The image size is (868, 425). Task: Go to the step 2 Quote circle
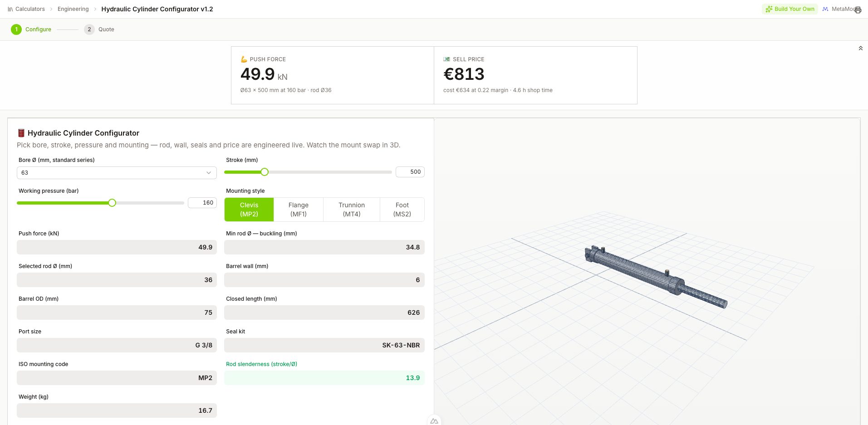(x=89, y=29)
